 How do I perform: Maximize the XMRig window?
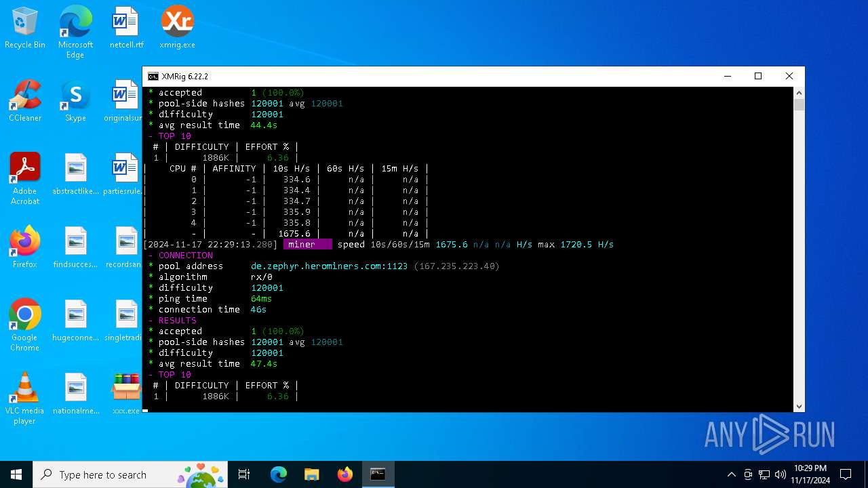758,77
